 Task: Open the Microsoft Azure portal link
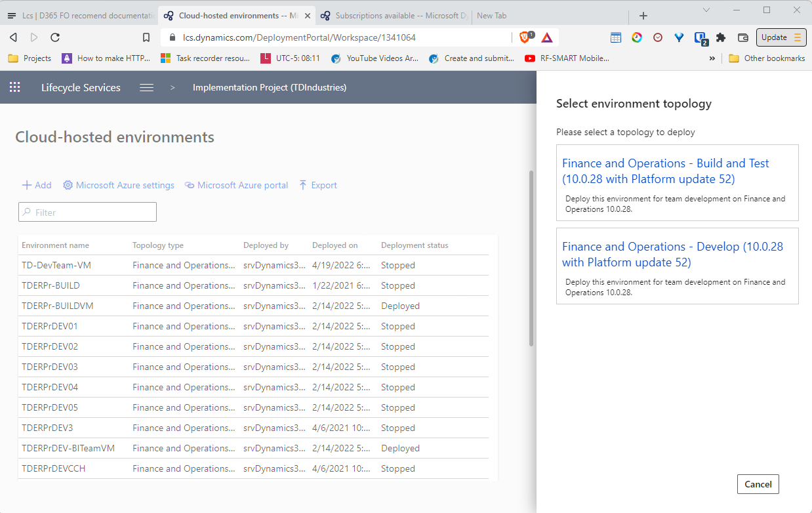pos(236,185)
